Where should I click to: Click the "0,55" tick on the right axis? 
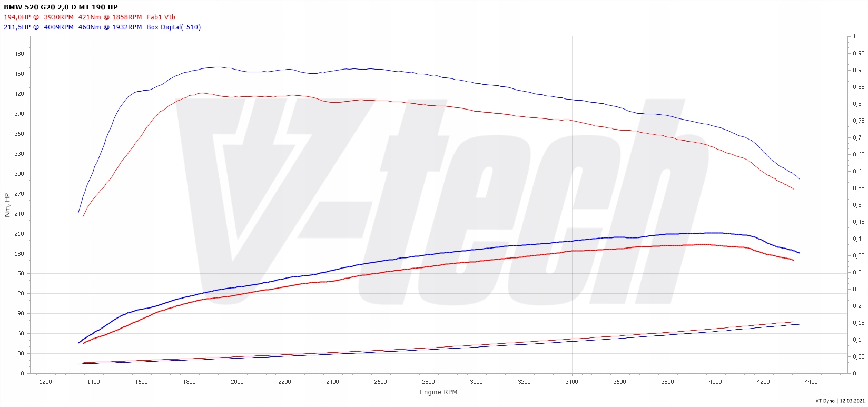[x=859, y=188]
